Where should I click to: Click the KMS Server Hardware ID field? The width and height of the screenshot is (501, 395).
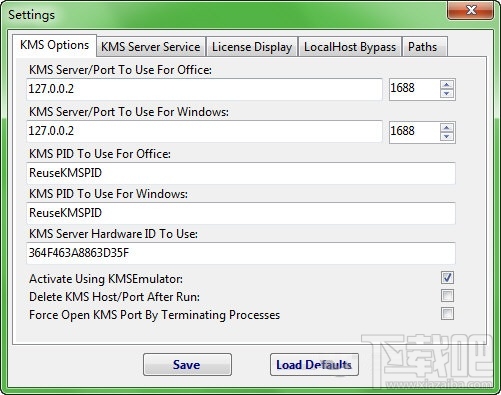click(241, 253)
